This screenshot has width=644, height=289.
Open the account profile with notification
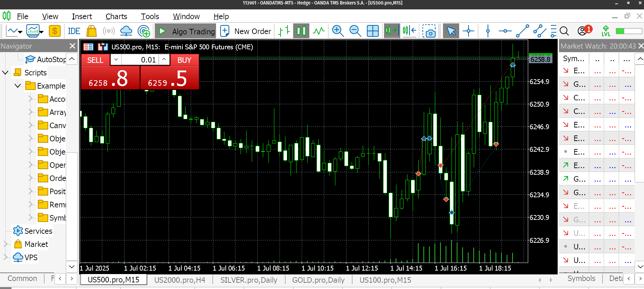click(585, 31)
